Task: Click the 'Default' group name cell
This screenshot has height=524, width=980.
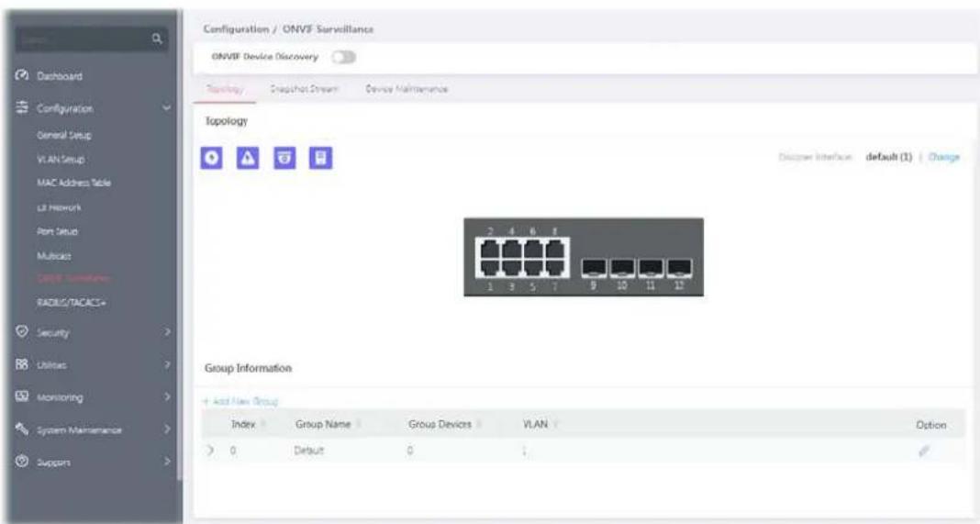Action: click(308, 451)
